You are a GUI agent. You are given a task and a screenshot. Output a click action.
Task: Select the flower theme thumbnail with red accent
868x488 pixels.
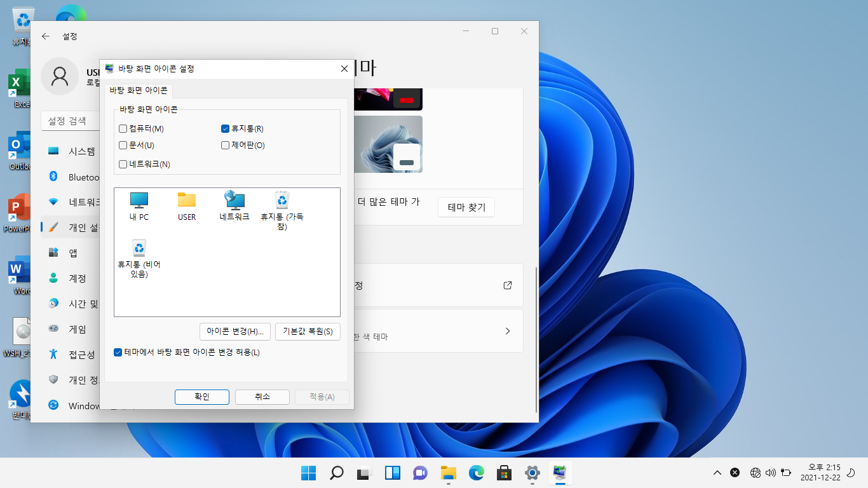click(388, 100)
